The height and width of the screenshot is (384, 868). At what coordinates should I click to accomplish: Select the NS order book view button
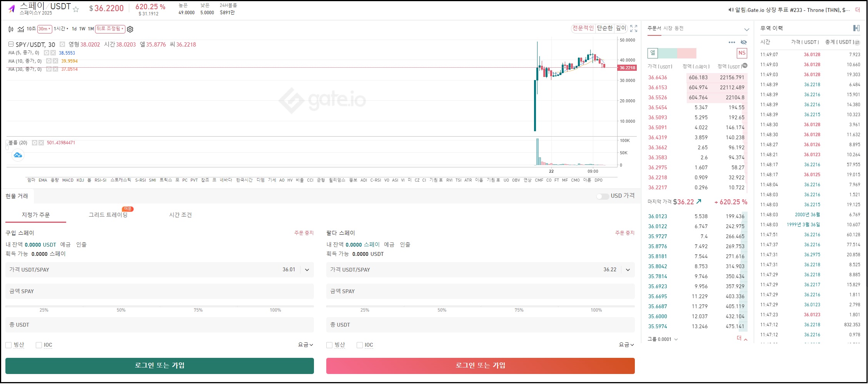[x=742, y=53]
